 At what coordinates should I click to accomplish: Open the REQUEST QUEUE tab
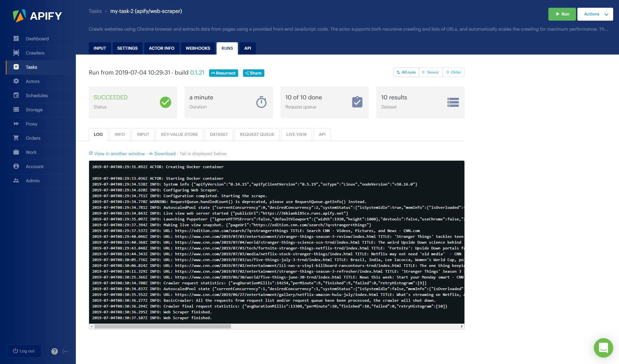(x=257, y=135)
